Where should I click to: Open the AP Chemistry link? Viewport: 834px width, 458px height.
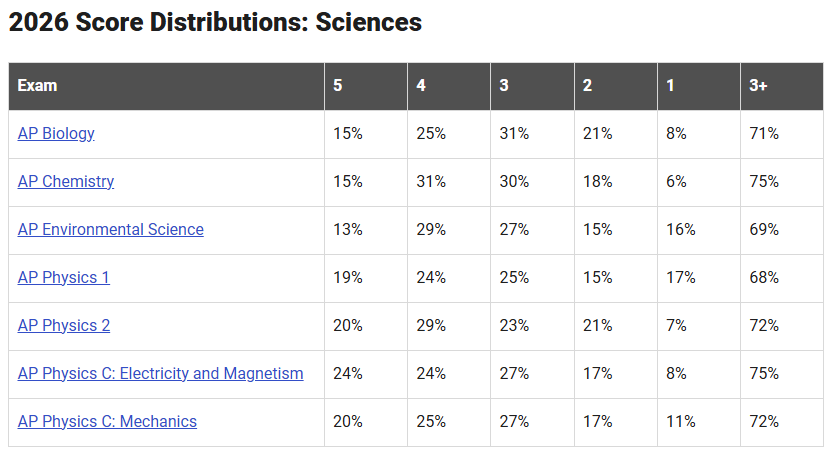pyautogui.click(x=65, y=181)
